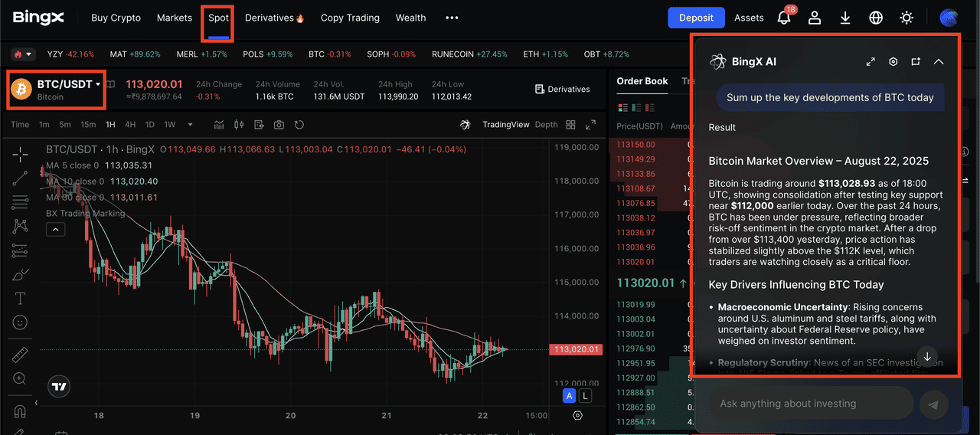Open the Markets menu

coord(175,18)
